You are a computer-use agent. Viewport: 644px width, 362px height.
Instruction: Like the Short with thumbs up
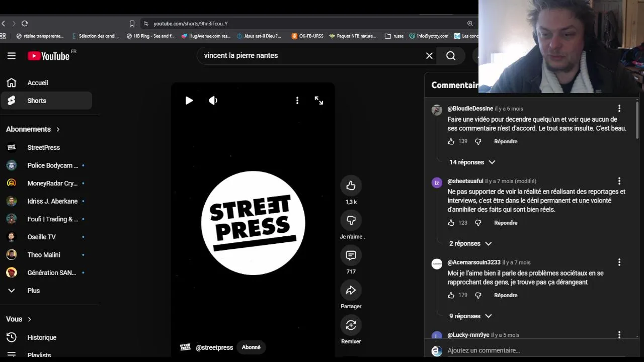[351, 186]
